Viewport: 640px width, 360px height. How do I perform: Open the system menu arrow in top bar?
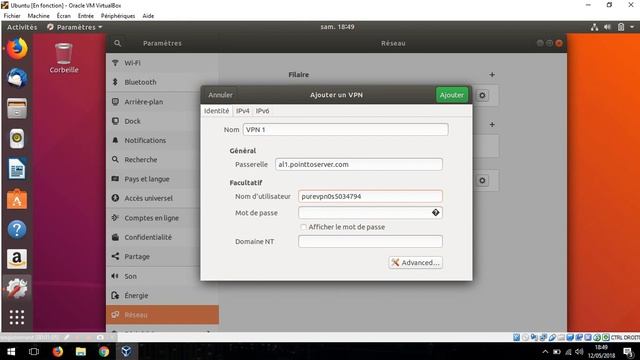[632, 27]
